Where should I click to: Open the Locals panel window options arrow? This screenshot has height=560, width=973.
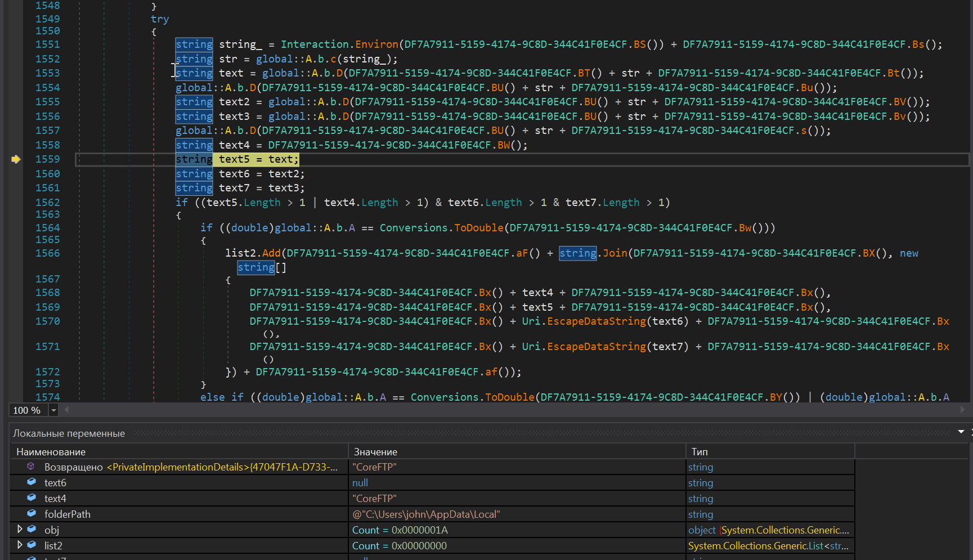(x=961, y=432)
